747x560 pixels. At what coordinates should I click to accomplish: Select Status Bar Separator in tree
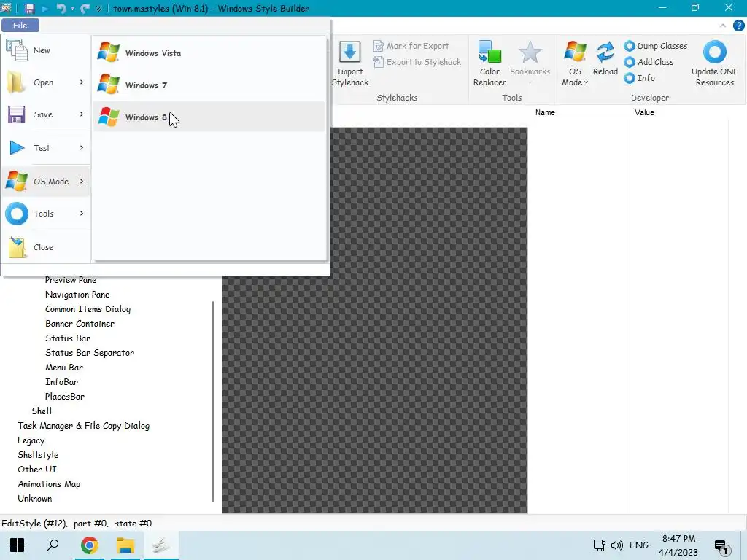[90, 353]
